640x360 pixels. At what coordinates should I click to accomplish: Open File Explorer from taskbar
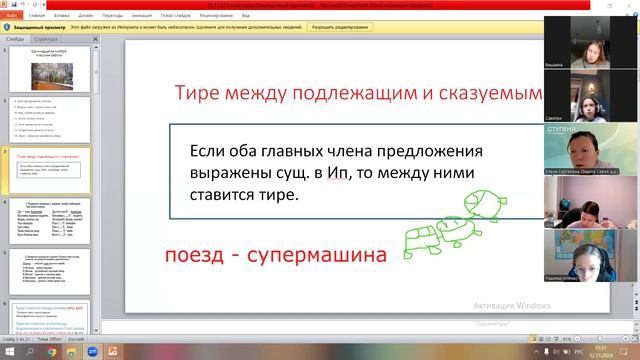tap(71, 351)
